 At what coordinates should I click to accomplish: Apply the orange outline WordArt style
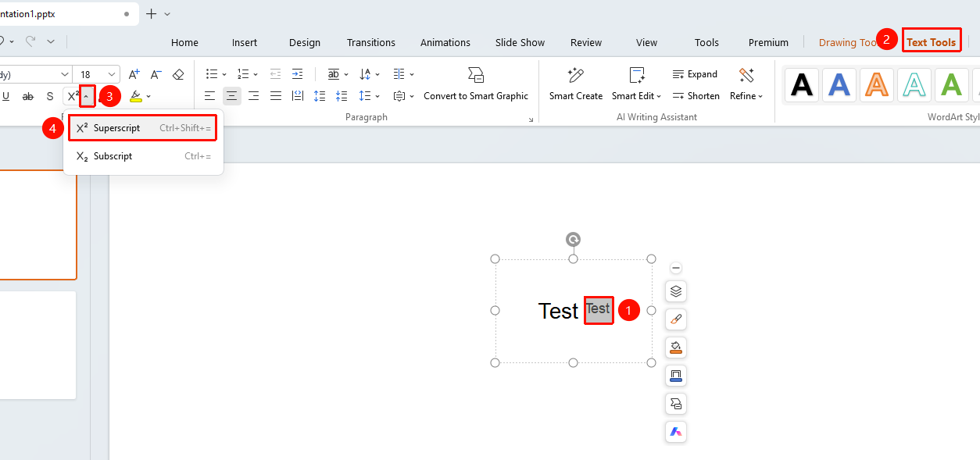(x=877, y=84)
